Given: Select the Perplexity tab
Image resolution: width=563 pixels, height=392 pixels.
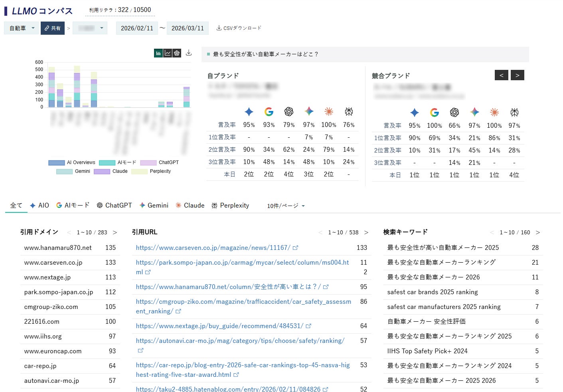Looking at the screenshot, I should pos(230,206).
